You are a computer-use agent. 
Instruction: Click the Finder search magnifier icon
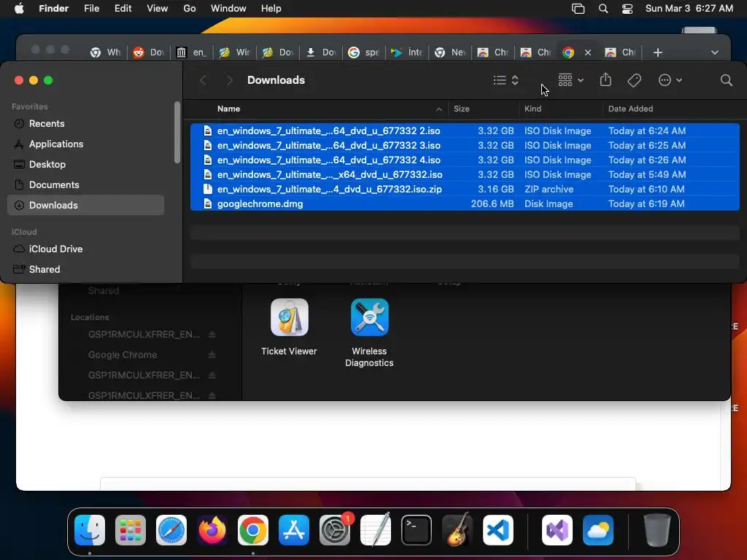(x=726, y=80)
